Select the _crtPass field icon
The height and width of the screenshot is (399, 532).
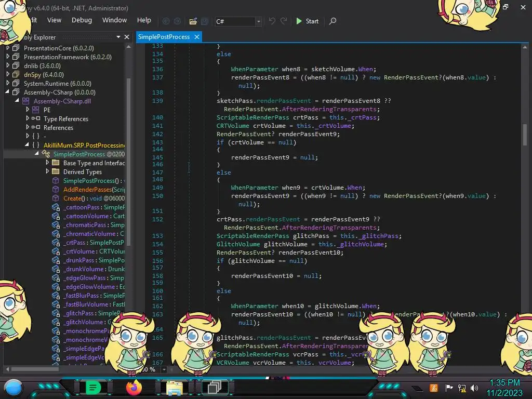56,242
